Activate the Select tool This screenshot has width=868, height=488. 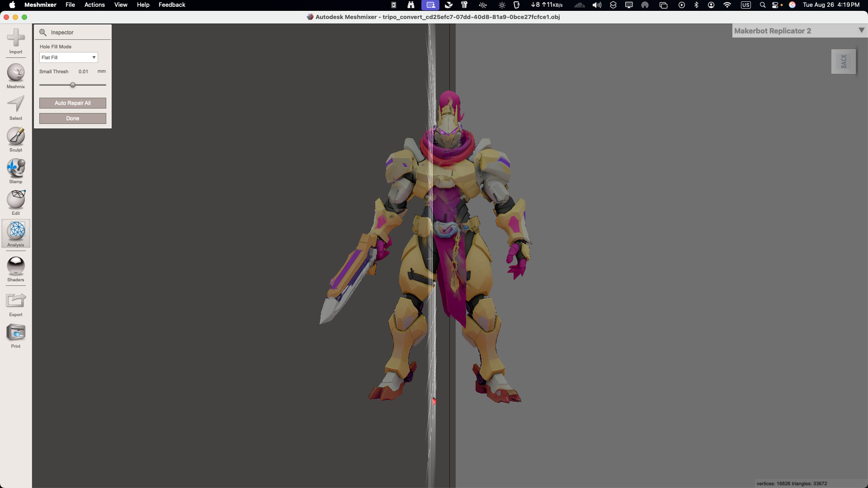point(16,108)
